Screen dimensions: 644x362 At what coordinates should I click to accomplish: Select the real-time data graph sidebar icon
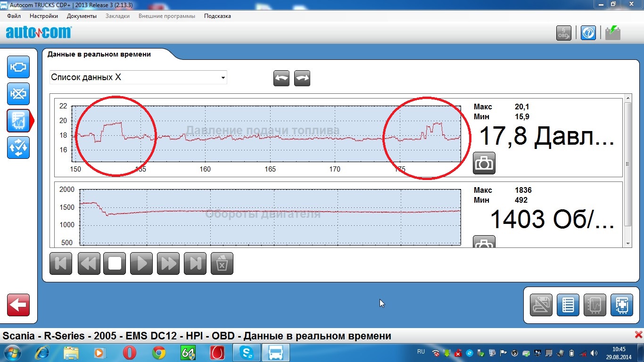18,121
